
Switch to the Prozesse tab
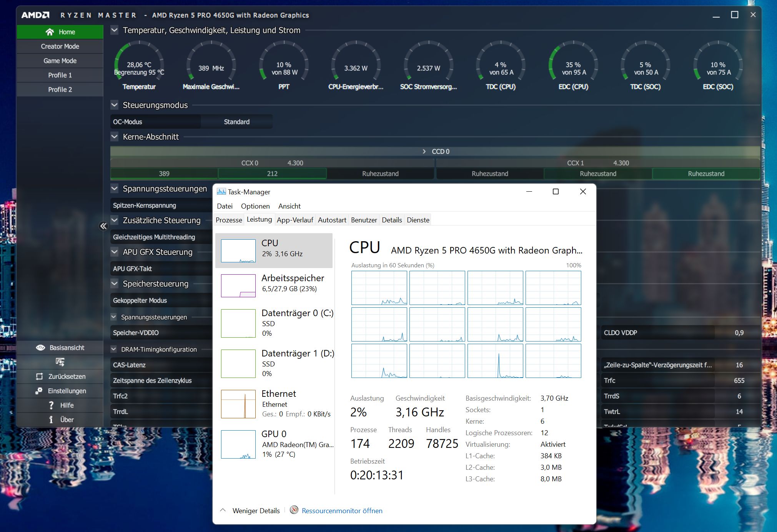(x=229, y=220)
